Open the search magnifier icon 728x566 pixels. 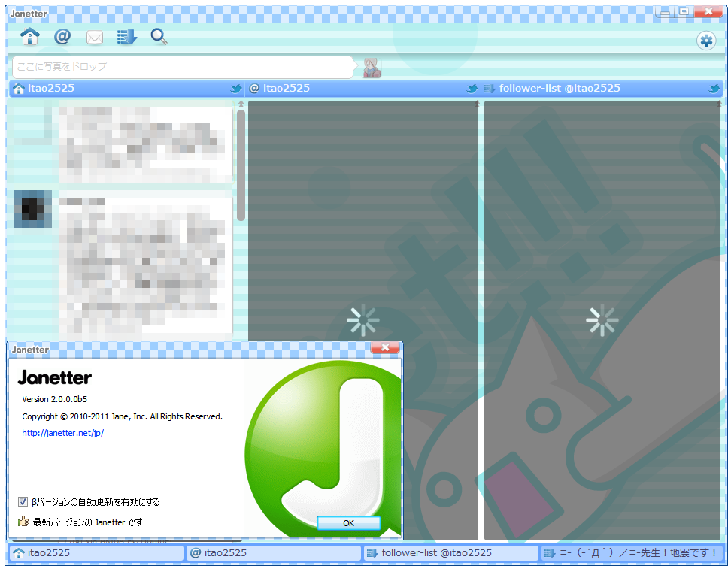point(159,36)
